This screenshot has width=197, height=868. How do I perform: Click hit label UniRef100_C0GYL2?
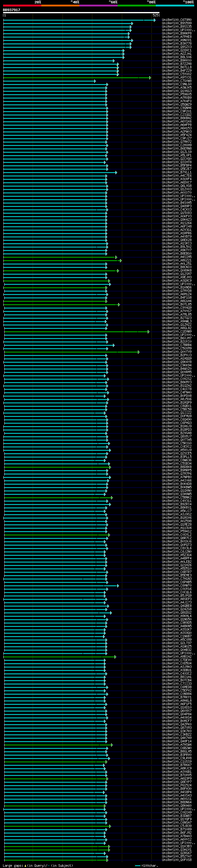click(177, 535)
